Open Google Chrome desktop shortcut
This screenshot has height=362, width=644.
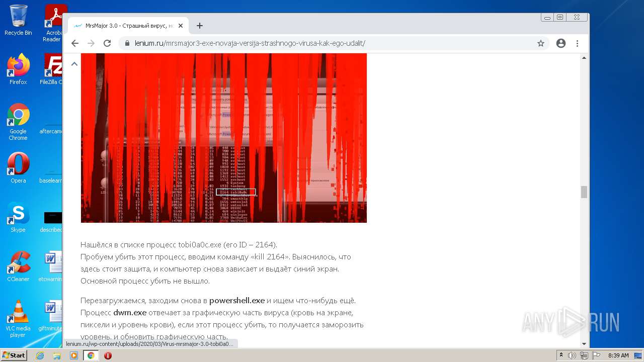(x=18, y=121)
